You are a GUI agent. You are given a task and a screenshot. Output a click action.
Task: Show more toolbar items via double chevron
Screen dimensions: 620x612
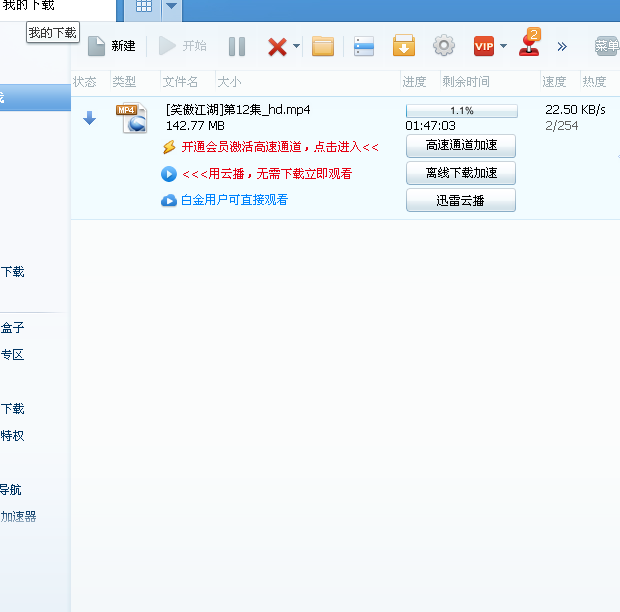pyautogui.click(x=562, y=47)
